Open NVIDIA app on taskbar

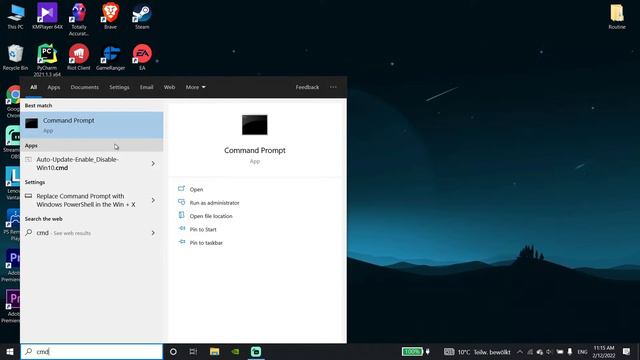tap(235, 351)
